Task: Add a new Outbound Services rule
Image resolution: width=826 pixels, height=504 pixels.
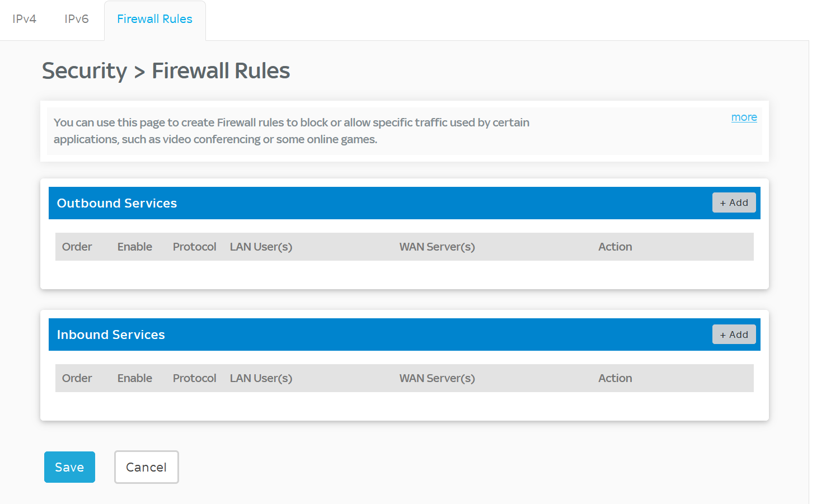Action: (734, 203)
